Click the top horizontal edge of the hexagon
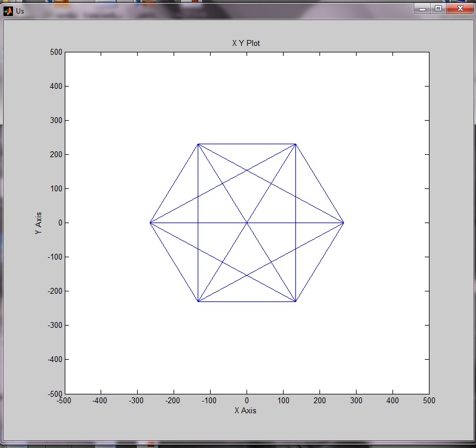Screen dimensions: 476x448 [x=247, y=144]
